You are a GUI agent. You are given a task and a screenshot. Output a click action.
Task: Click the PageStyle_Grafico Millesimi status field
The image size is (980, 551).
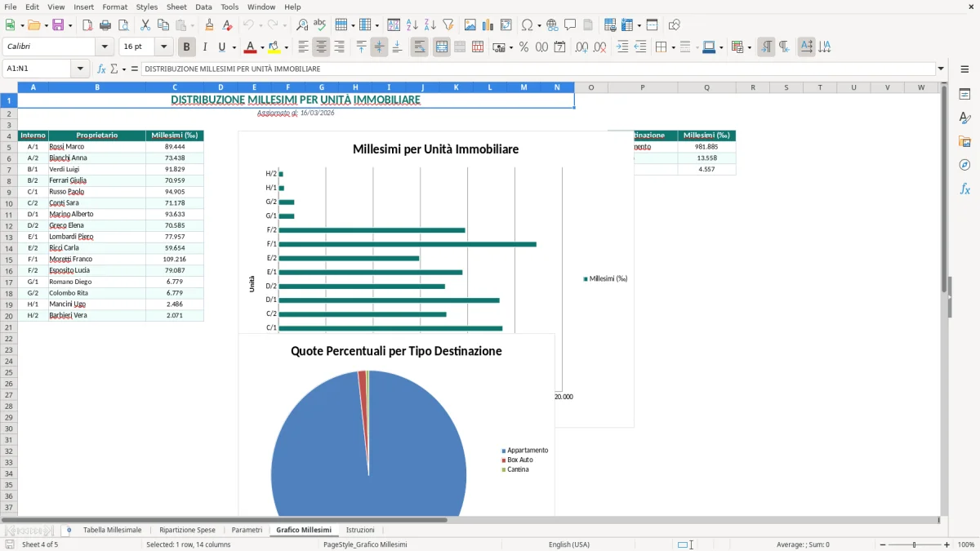point(365,544)
